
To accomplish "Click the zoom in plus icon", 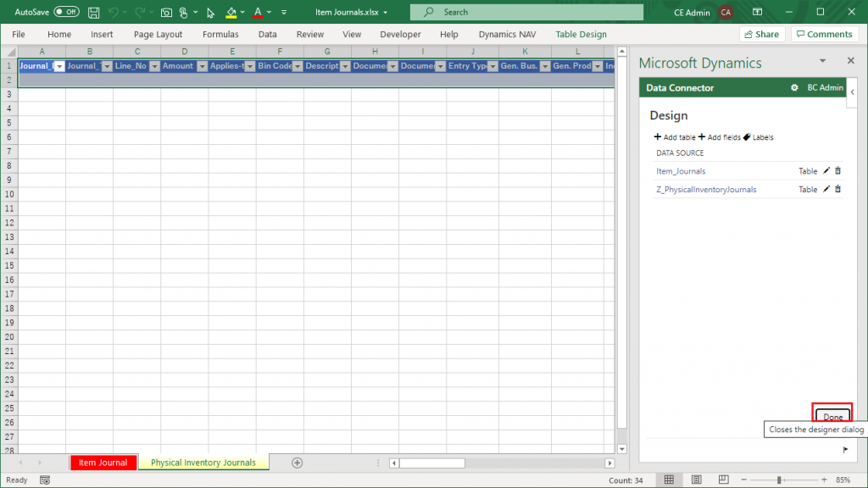I will tap(824, 480).
